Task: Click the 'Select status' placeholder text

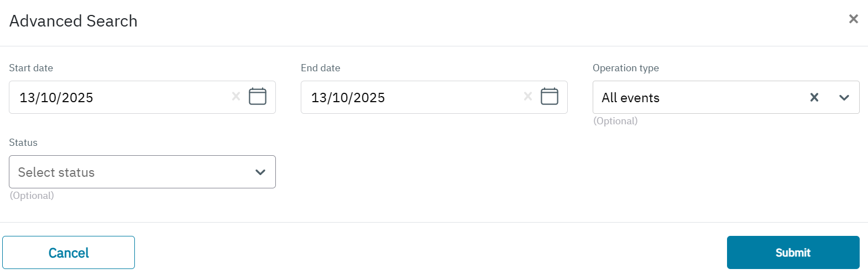Action: tap(56, 172)
